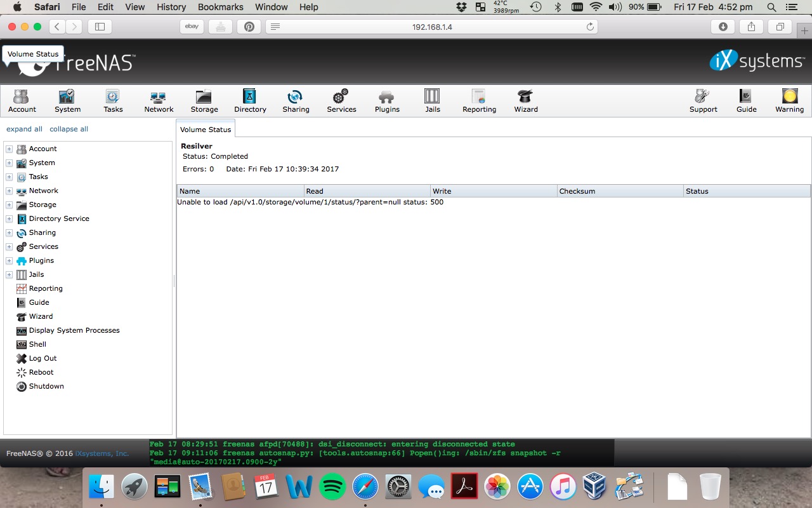Screen dimensions: 812x508
Task: Open the Sharing toolbar icon
Action: pyautogui.click(x=296, y=101)
